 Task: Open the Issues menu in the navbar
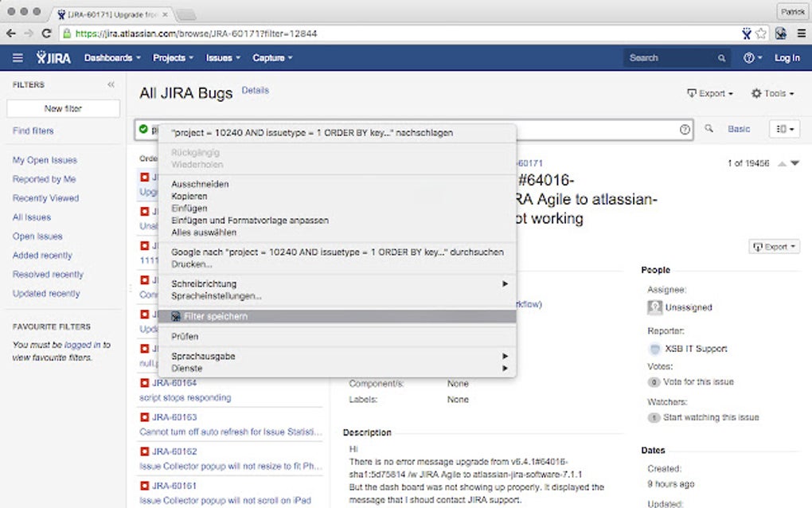[x=221, y=57]
